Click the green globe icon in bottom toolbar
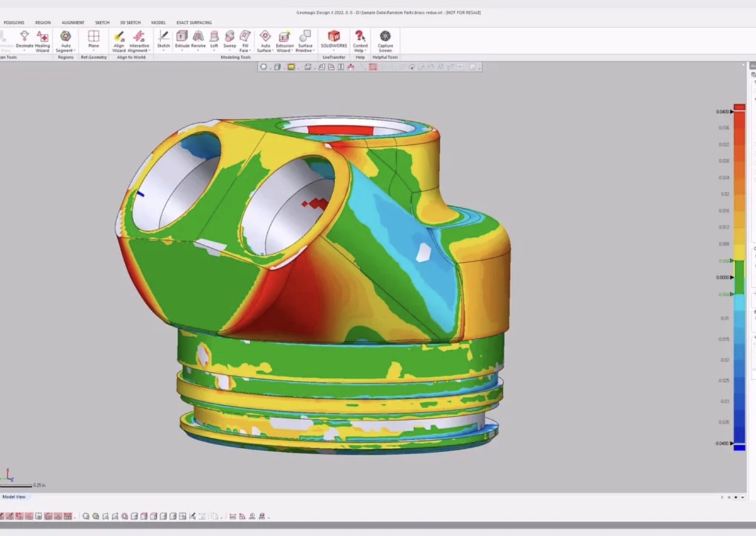Viewport: 756px width, 536px height. coord(95,516)
